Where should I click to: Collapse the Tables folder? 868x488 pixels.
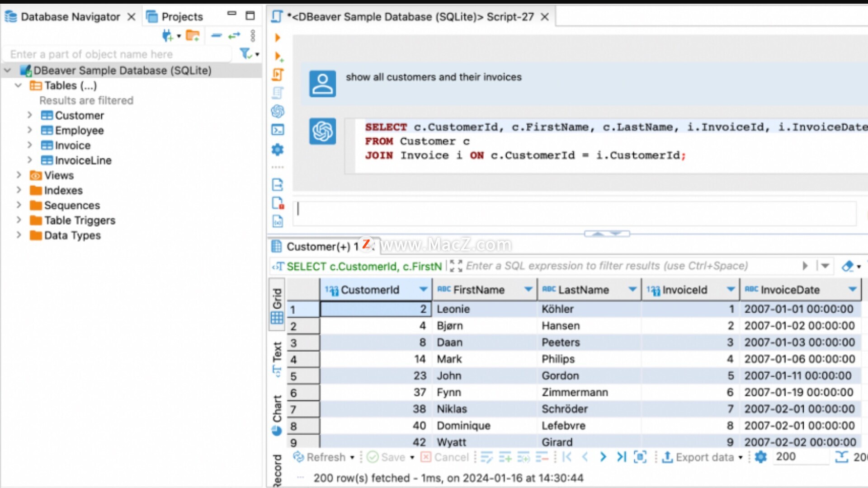(19, 85)
